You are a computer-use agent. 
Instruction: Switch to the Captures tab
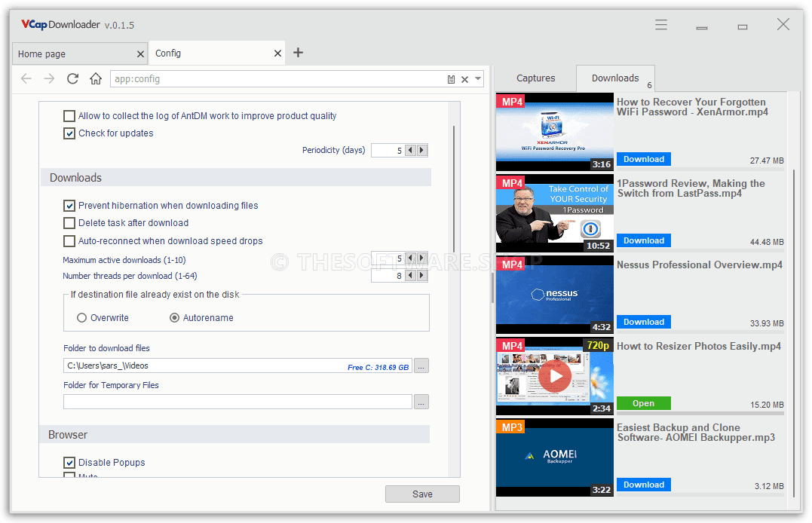click(x=535, y=78)
